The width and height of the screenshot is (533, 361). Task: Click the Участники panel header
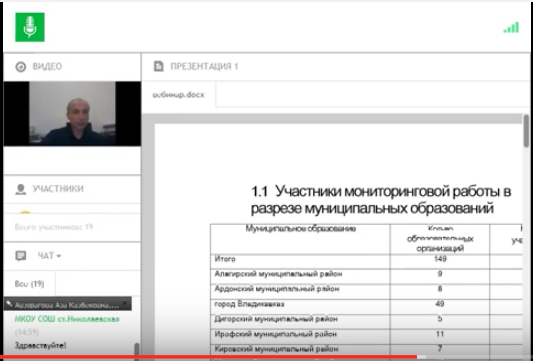point(72,189)
